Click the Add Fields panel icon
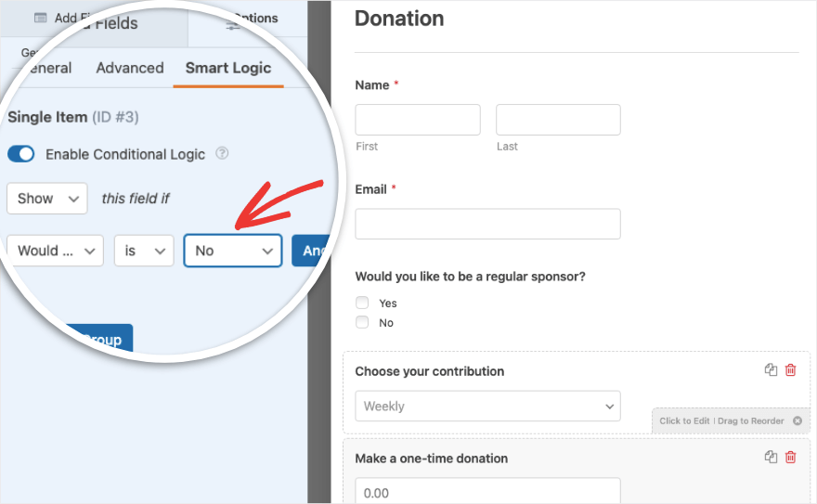 [x=41, y=18]
